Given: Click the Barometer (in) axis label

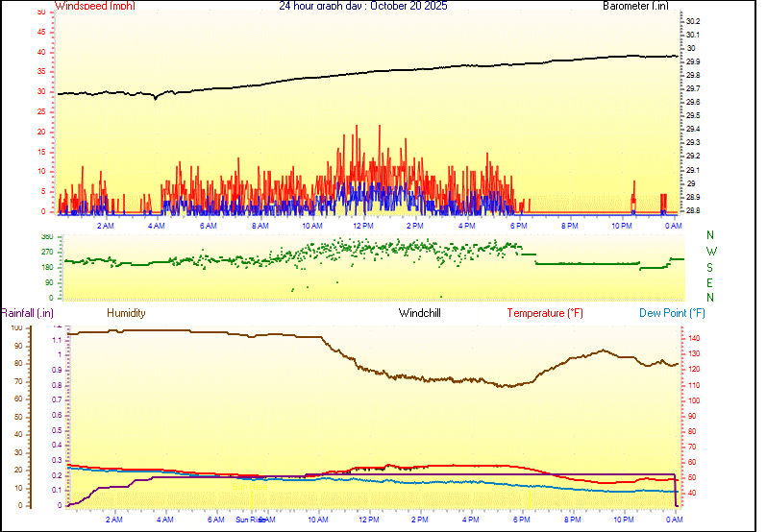Looking at the screenshot, I should 634,6.
